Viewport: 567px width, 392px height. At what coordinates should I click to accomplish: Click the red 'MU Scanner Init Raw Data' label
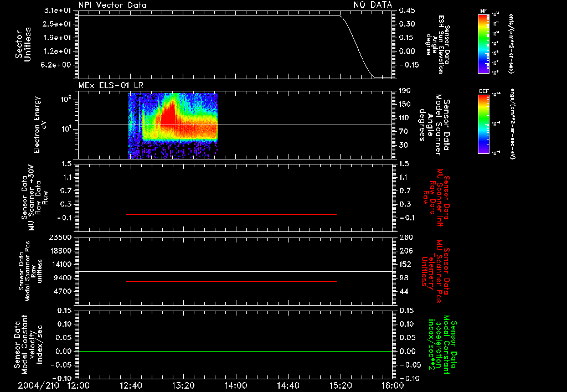coord(436,198)
